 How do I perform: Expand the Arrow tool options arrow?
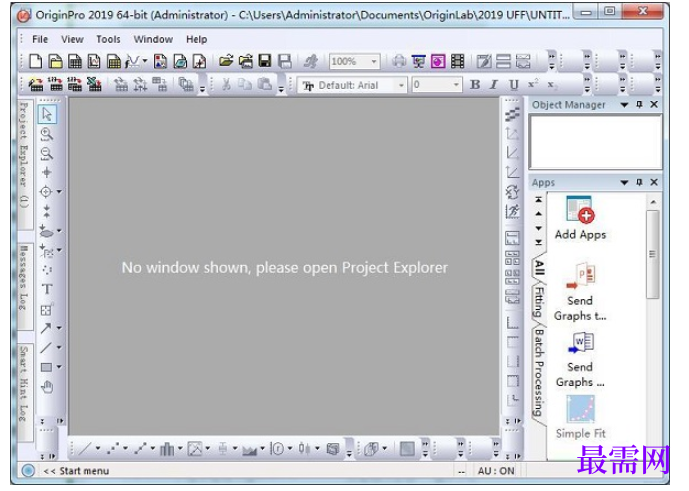59,328
